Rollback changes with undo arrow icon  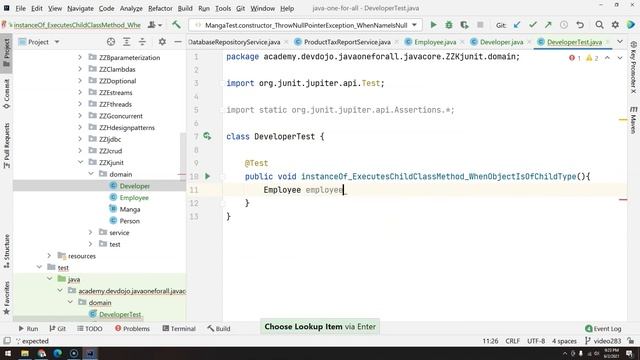580,25
